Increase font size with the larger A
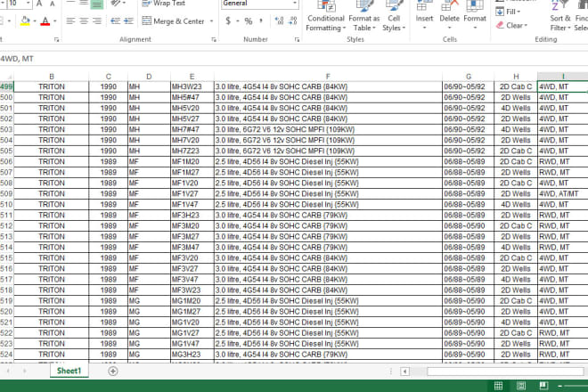Screen dimensions: 588x392 tap(39, 4)
